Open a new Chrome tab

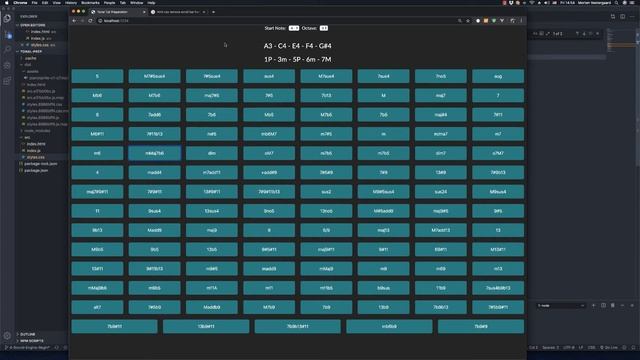(213, 12)
